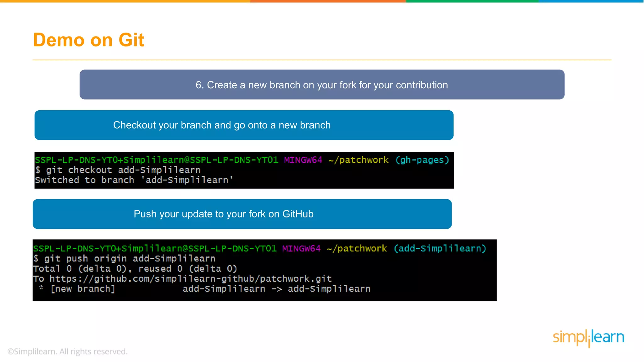Click 'add-Simplilearn -> add-Simplilearn' mapping text
The image size is (644, 362).
(x=277, y=289)
